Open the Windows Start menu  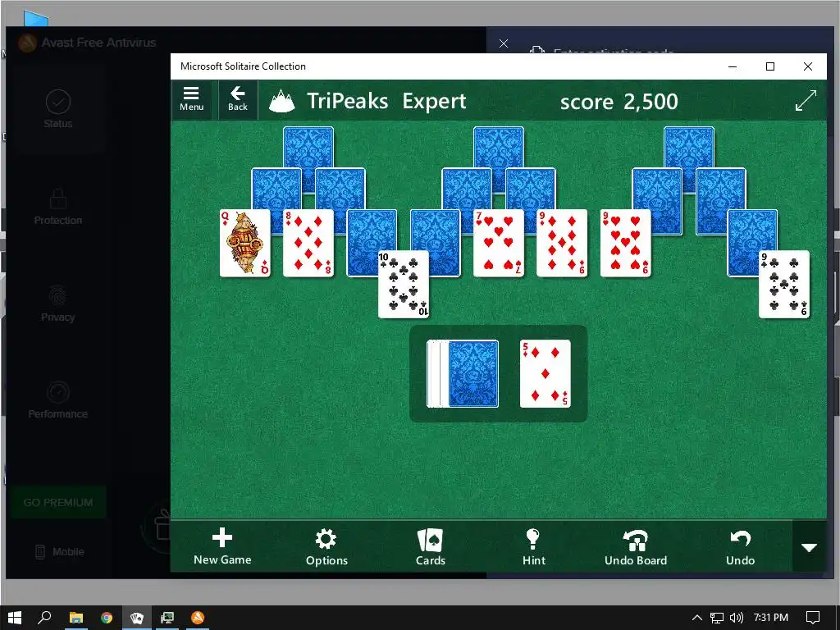pos(15,618)
